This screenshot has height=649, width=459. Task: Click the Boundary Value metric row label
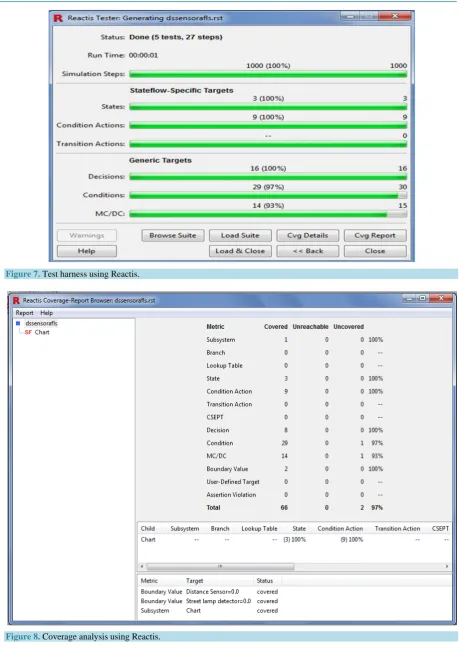(x=227, y=469)
